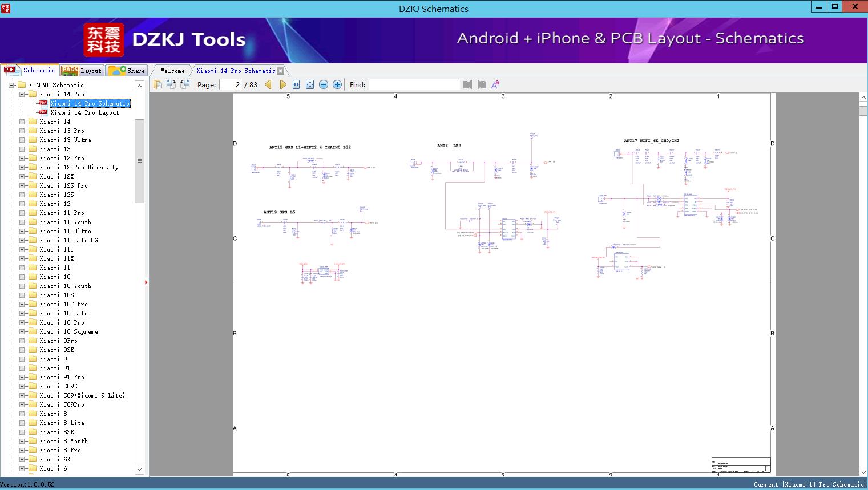This screenshot has height=490, width=868.
Task: Click the PDF icon of Xiaomi 14 Pro Layout
Action: pos(43,112)
